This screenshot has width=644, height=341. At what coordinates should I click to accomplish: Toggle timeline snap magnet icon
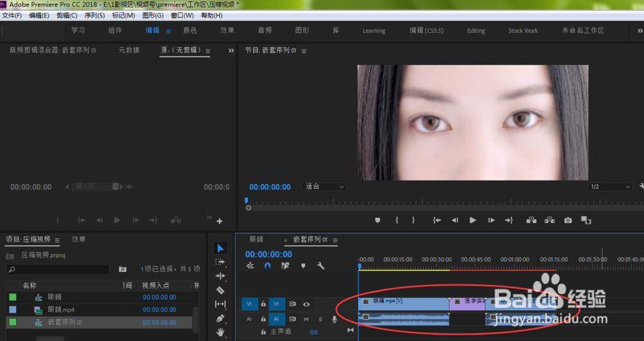point(268,266)
